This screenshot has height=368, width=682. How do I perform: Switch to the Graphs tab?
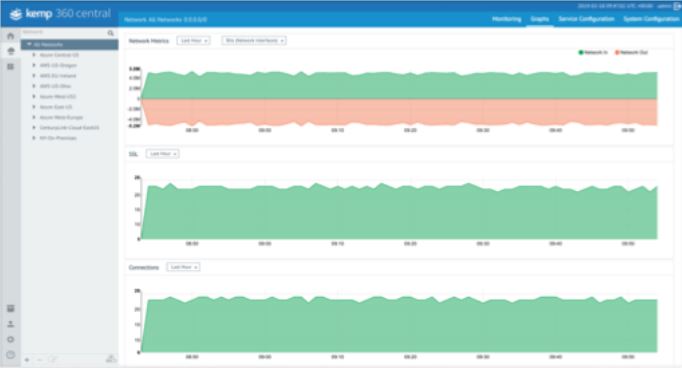pos(539,19)
